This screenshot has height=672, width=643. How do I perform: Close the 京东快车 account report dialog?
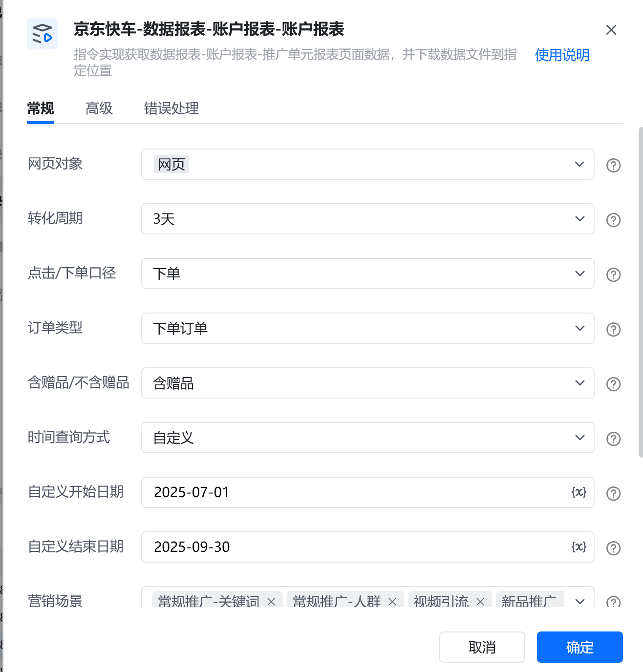[611, 30]
